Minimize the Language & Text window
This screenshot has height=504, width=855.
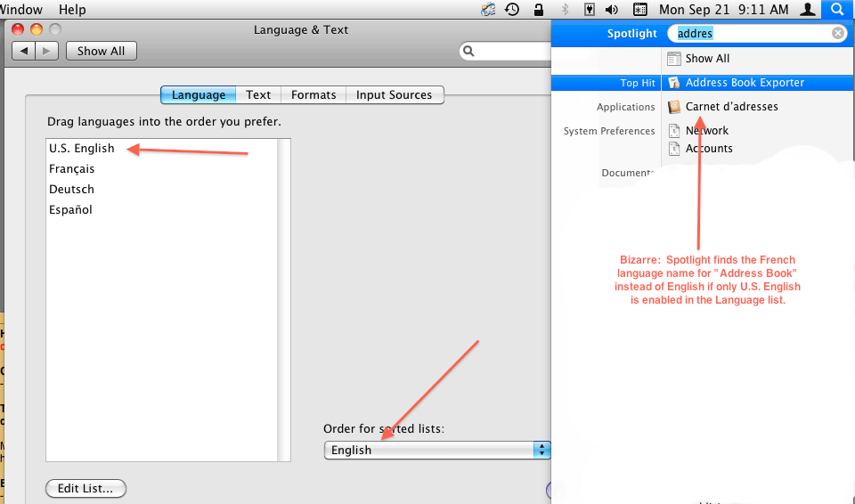(x=37, y=29)
